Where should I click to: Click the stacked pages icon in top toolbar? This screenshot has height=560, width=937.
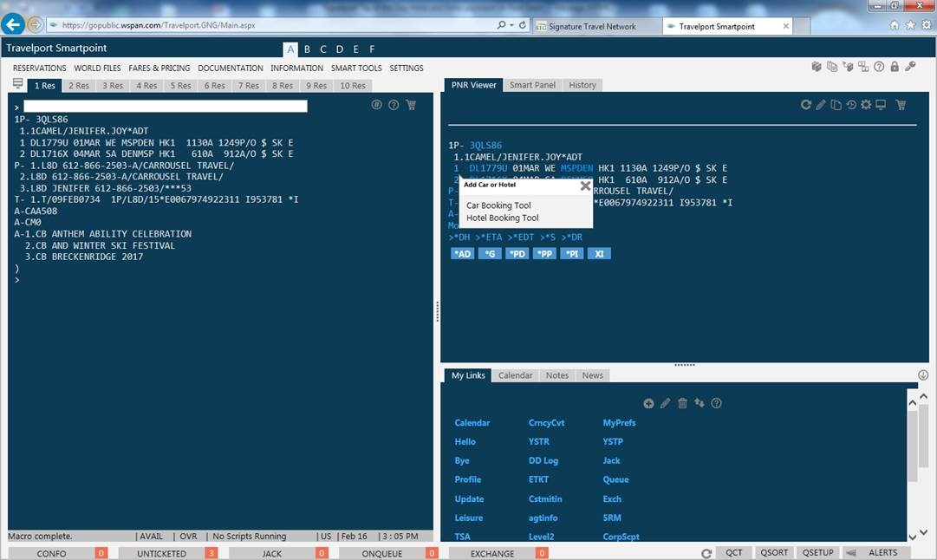click(x=832, y=67)
